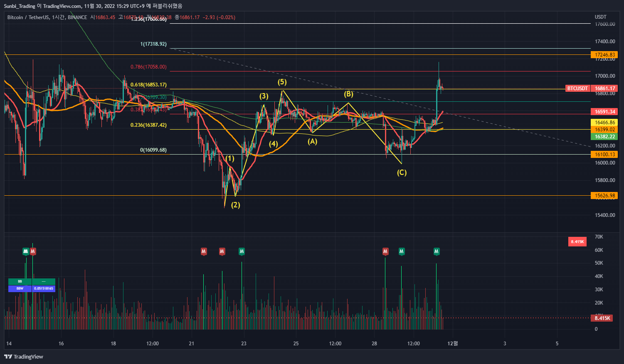The image size is (624, 364).
Task: Select the (A) correction wave label
Action: coord(312,141)
